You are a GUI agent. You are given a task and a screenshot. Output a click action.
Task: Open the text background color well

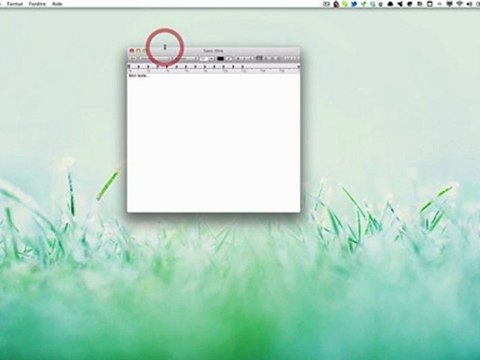click(x=229, y=58)
